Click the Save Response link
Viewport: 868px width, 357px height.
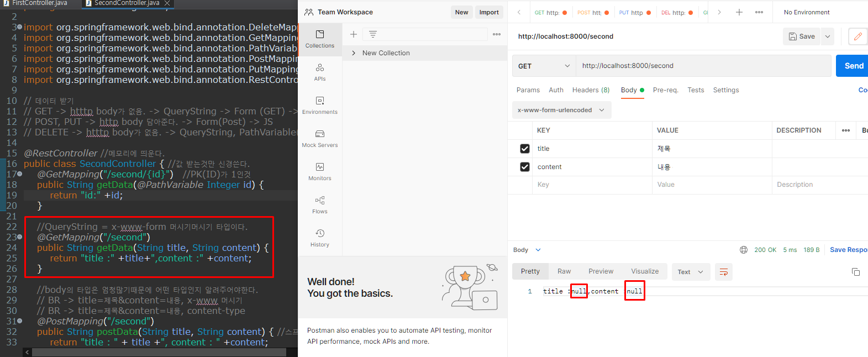pos(849,250)
